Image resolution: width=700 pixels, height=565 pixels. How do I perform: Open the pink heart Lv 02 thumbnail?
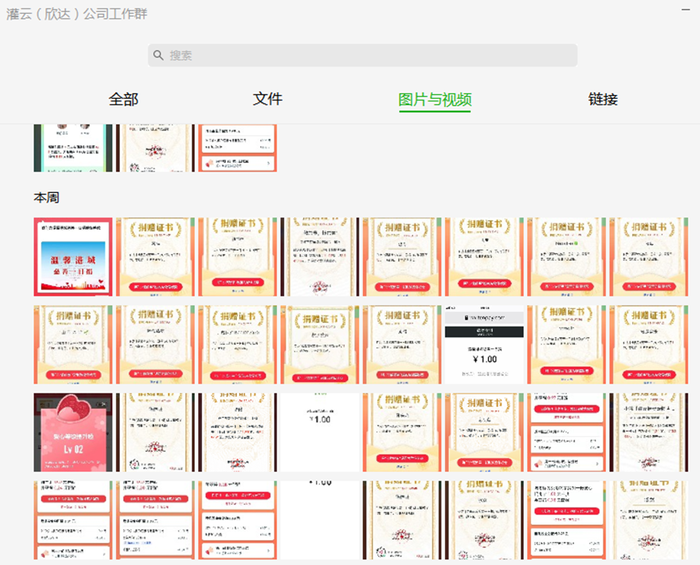click(x=73, y=432)
